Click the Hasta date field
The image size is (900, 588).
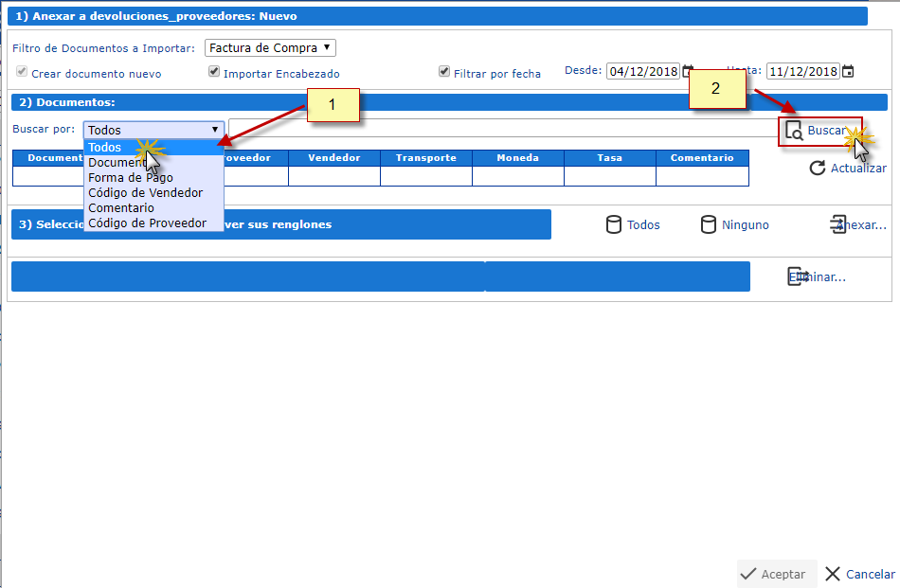(x=803, y=71)
